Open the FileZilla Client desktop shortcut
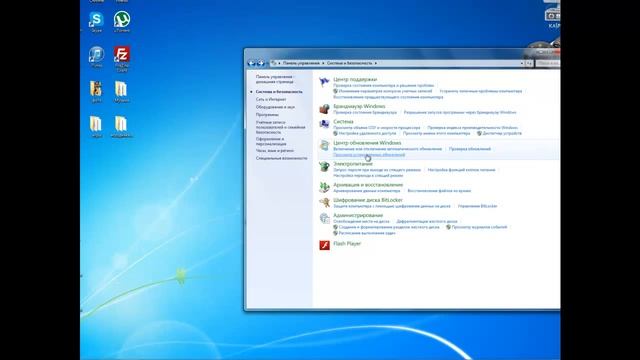Viewport: 640px width, 360px height. pos(122,58)
